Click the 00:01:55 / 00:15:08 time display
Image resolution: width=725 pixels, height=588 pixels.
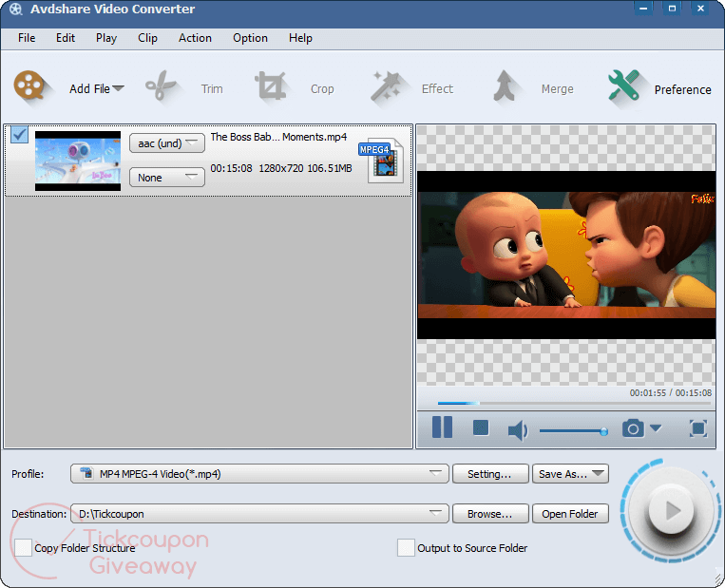[671, 393]
